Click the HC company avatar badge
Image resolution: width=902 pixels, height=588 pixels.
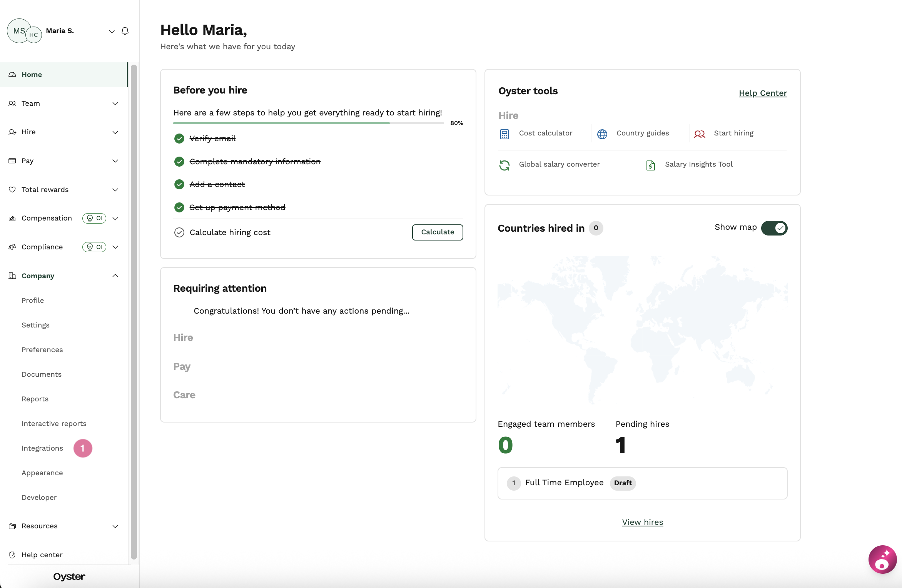pyautogui.click(x=34, y=35)
